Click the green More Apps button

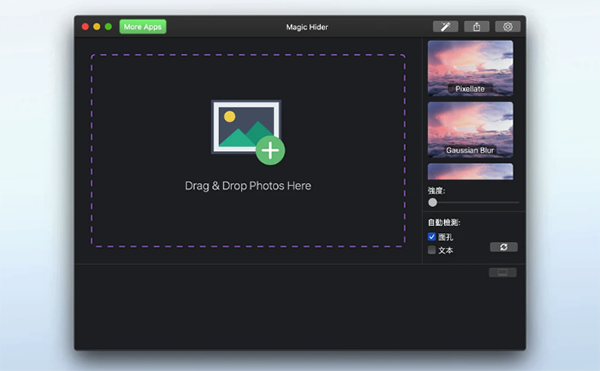(x=143, y=27)
